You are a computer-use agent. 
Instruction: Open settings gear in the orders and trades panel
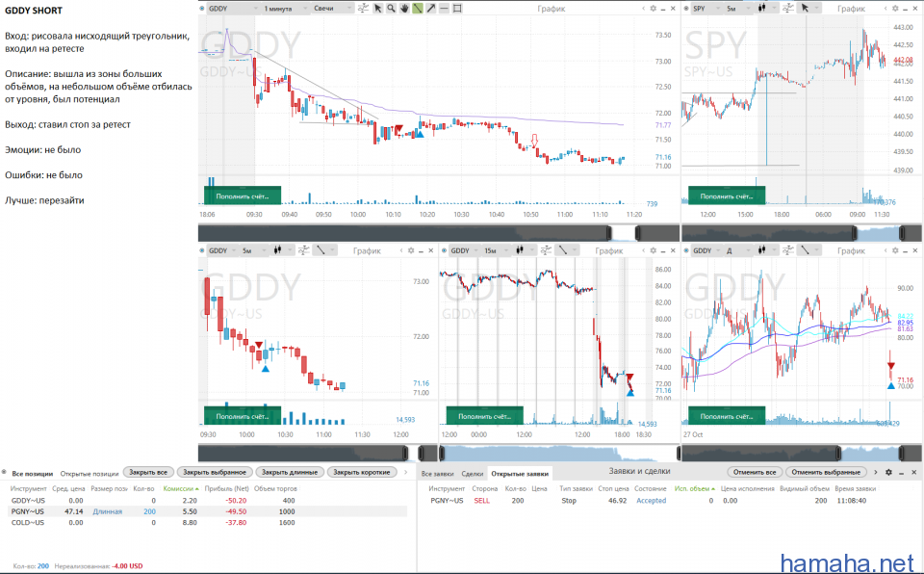tap(888, 472)
